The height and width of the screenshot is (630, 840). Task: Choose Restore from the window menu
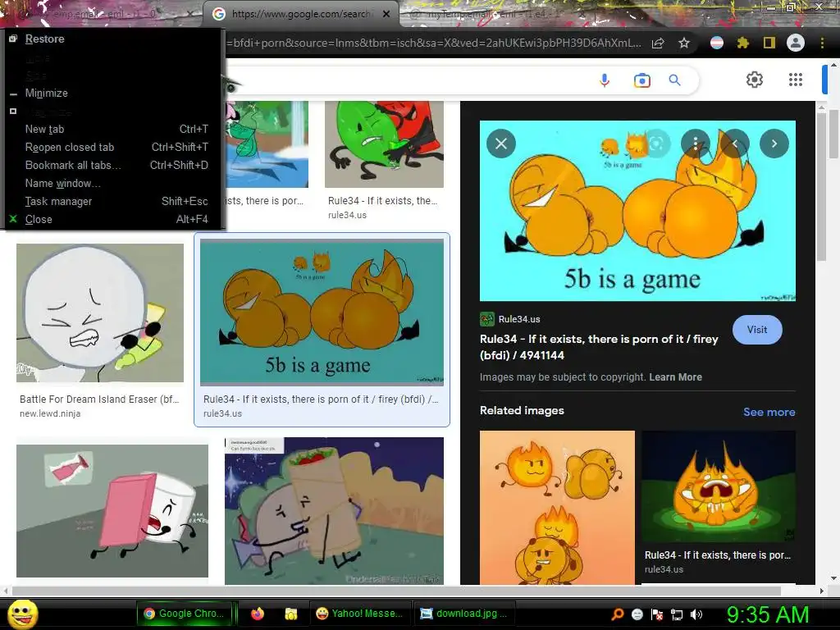click(x=112, y=39)
